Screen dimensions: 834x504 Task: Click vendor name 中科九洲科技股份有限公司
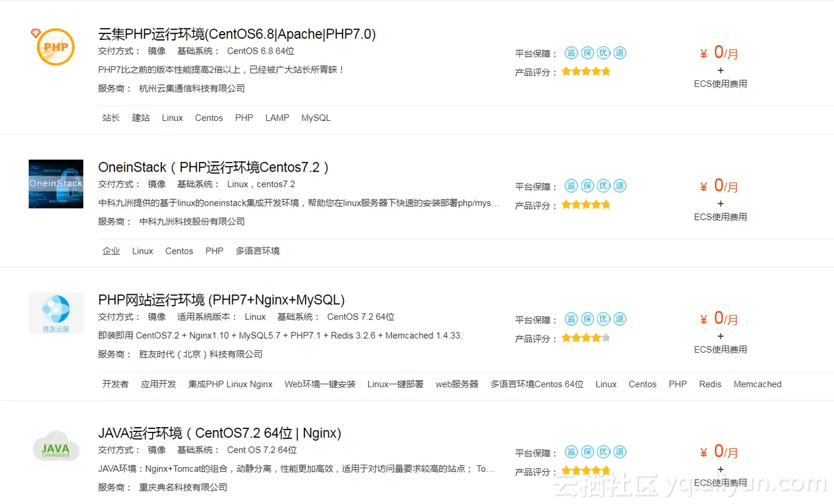tap(192, 222)
